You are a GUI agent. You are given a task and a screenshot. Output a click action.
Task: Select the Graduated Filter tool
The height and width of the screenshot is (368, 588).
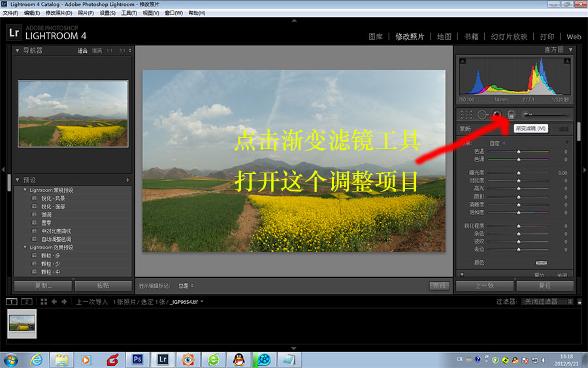pos(511,114)
